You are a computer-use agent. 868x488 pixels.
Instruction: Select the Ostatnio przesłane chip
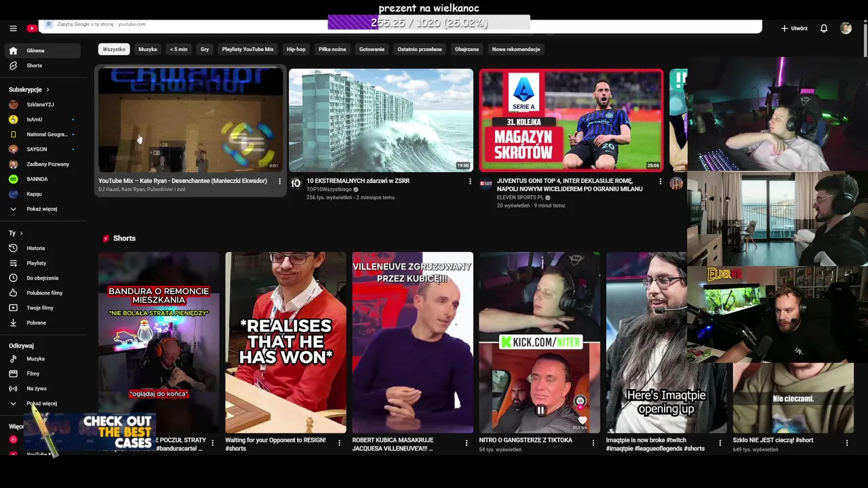click(420, 49)
